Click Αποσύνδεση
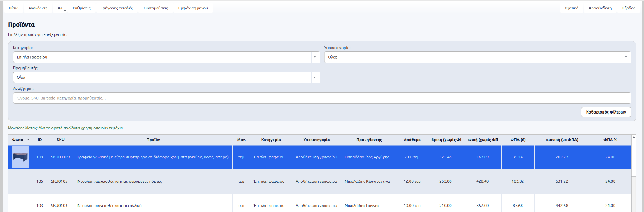Image resolution: width=644 pixels, height=212 pixels. (600, 8)
